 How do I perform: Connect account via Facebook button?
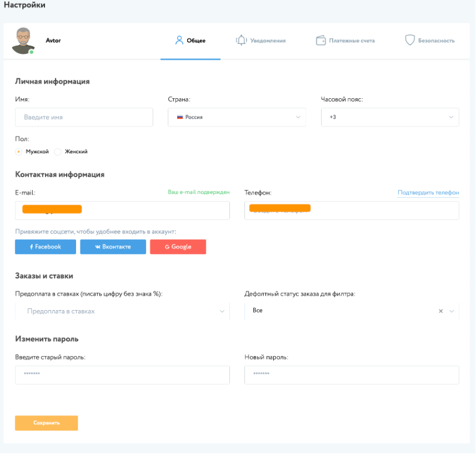pyautogui.click(x=46, y=247)
